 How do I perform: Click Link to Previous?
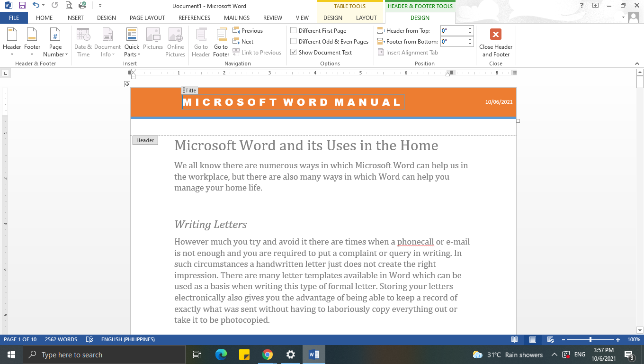coord(257,52)
